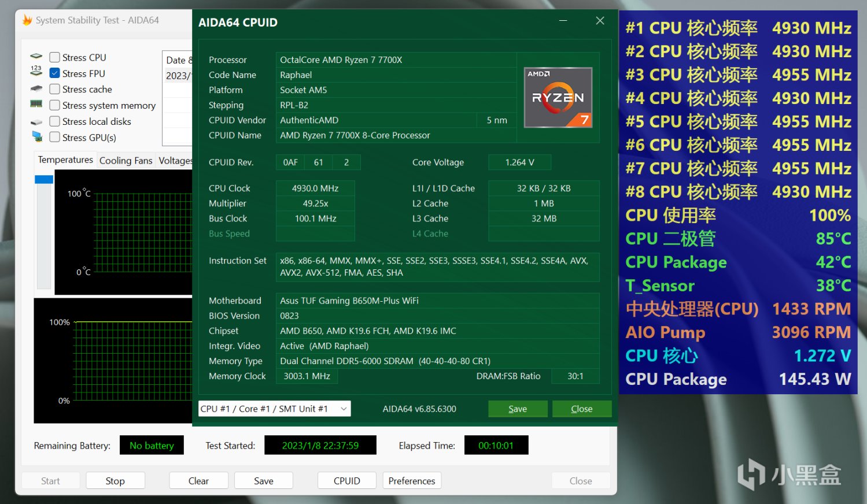
Task: Click the blue temperature graph slider handle
Action: tap(44, 179)
